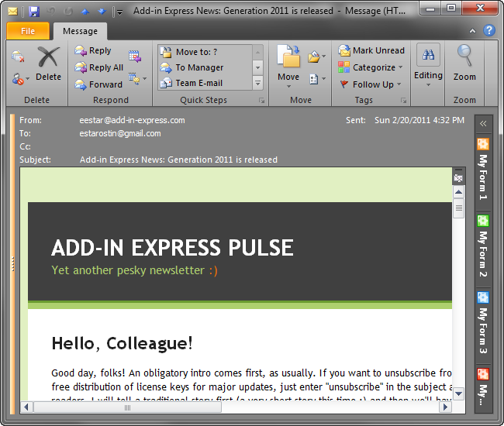Open the Editing binoculars dropdown
The width and height of the screenshot is (504, 426).
pyautogui.click(x=428, y=66)
